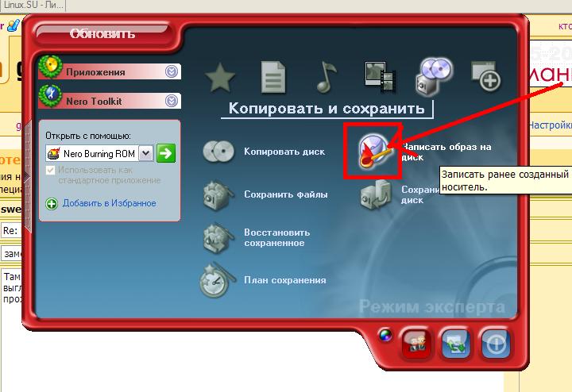Screen dimensions: 572x392
Task: Collapse the side panel with left handle
Action: pyautogui.click(x=27, y=177)
